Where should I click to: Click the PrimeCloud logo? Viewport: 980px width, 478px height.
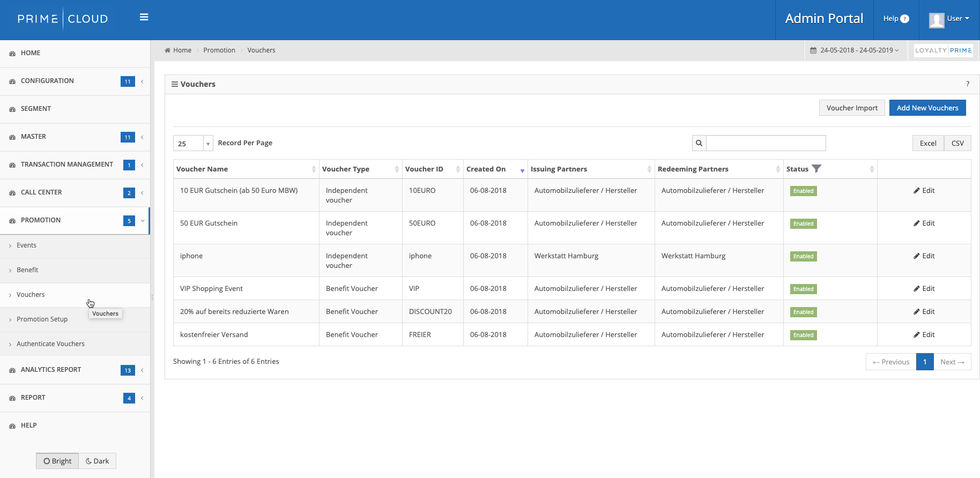click(63, 19)
